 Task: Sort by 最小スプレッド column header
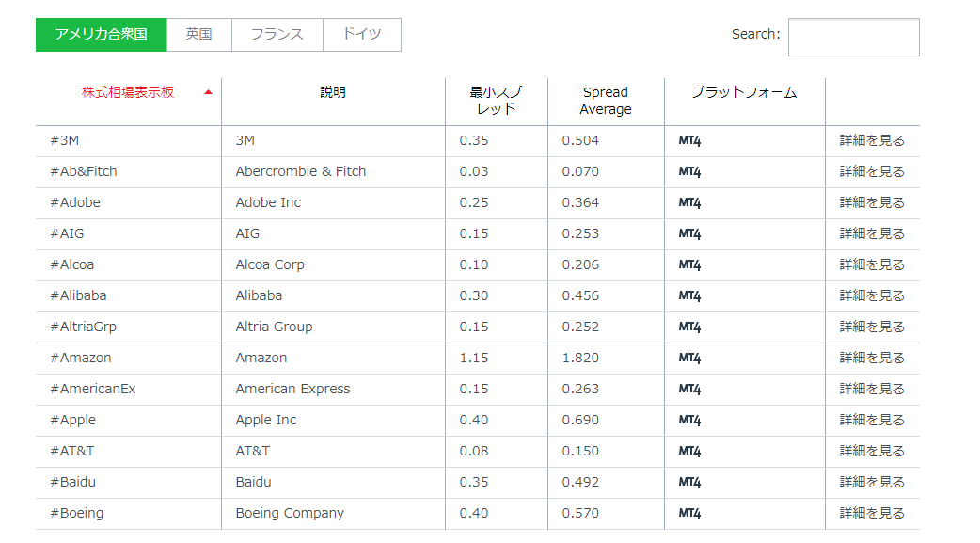(496, 101)
